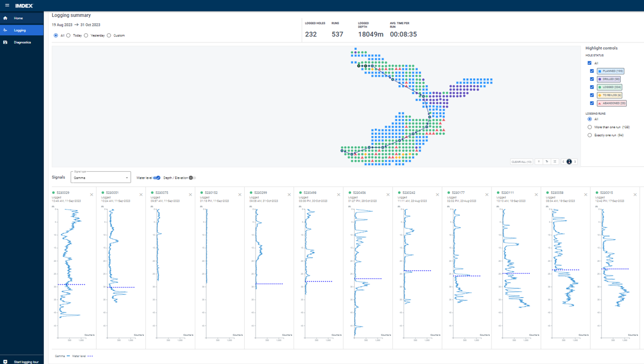
Task: Toggle the To Re-log hole status checkbox
Action: (x=592, y=95)
